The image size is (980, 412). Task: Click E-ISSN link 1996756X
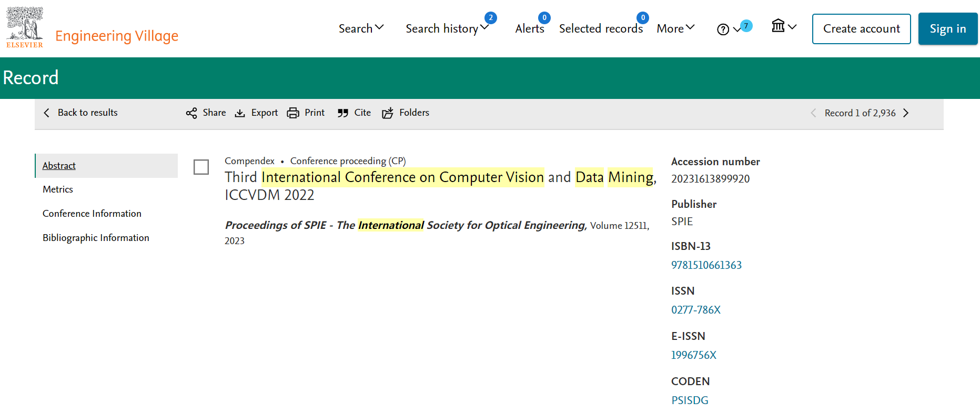pos(694,355)
